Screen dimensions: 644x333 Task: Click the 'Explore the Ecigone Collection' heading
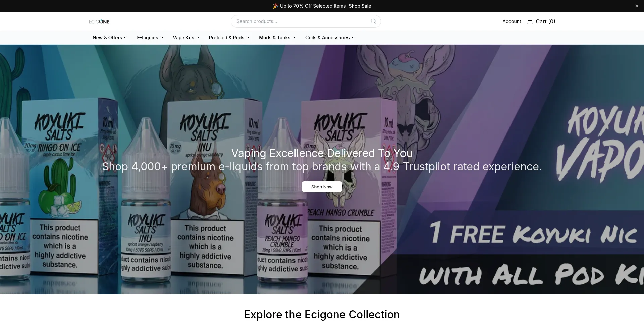point(322,315)
